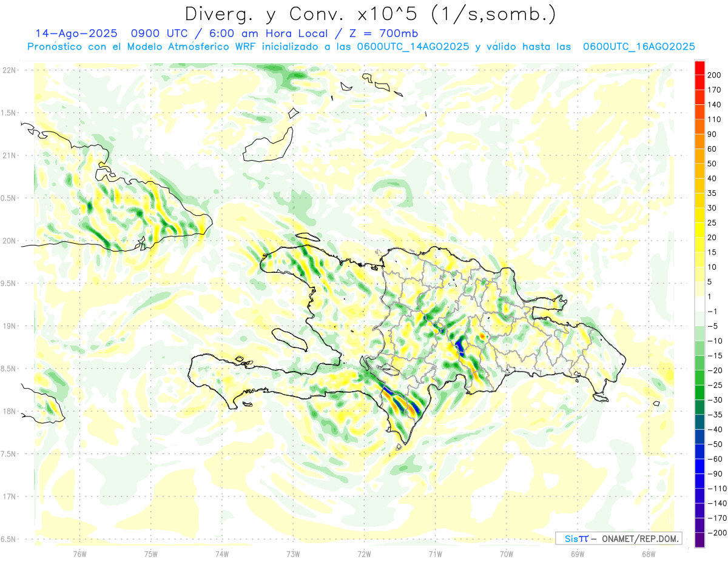This screenshot has height=562, width=728.
Task: Select the '-60' colorbar value
Action: 715,460
